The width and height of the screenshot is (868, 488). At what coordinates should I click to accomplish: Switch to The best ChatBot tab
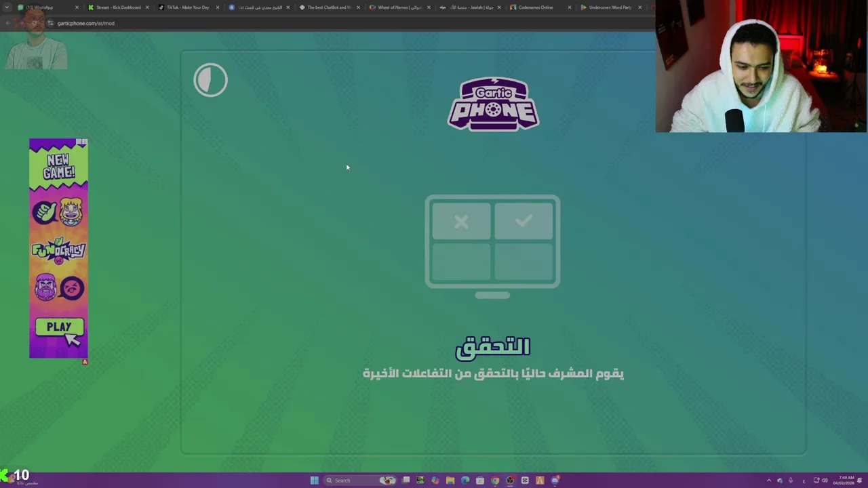pos(329,7)
